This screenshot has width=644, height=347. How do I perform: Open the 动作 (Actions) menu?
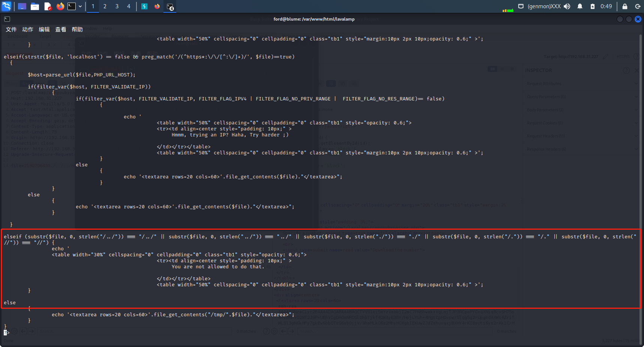click(28, 30)
